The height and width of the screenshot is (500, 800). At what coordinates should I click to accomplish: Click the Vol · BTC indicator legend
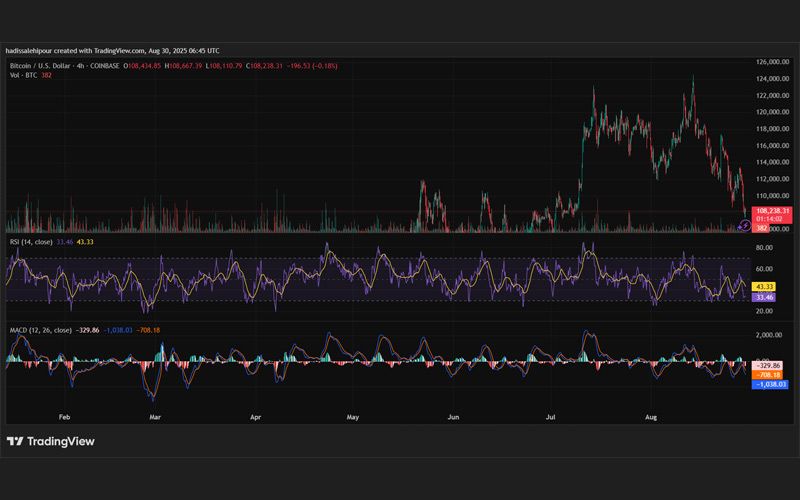point(23,75)
